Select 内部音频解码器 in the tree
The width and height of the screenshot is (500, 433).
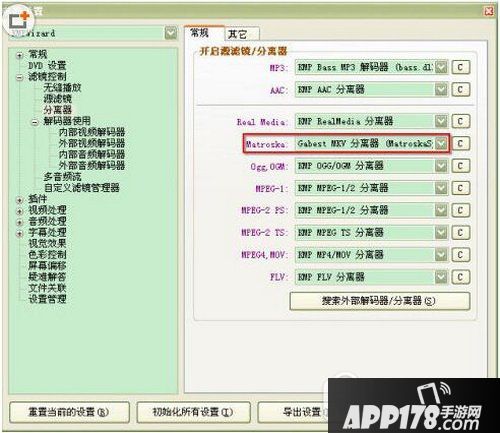coord(92,154)
